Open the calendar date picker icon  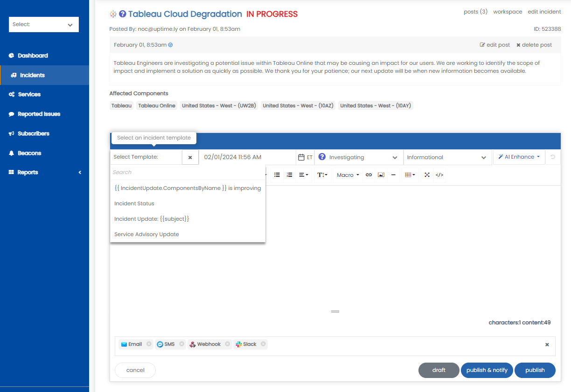(301, 157)
